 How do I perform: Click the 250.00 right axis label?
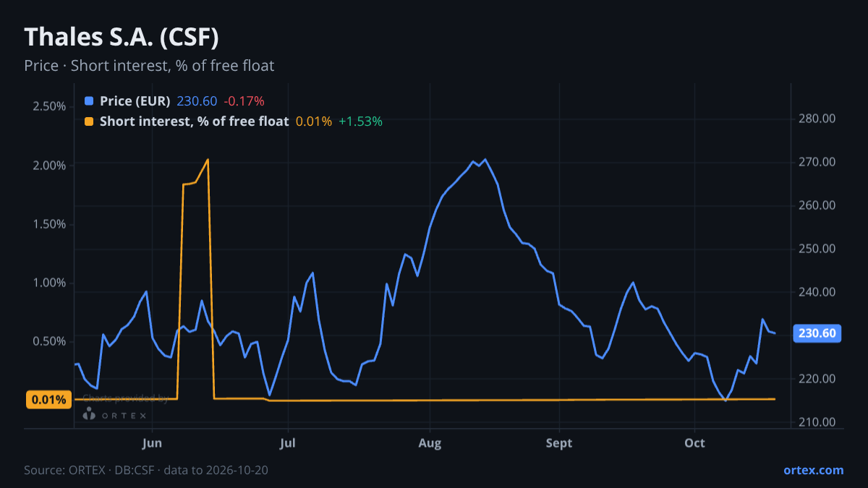[818, 249]
